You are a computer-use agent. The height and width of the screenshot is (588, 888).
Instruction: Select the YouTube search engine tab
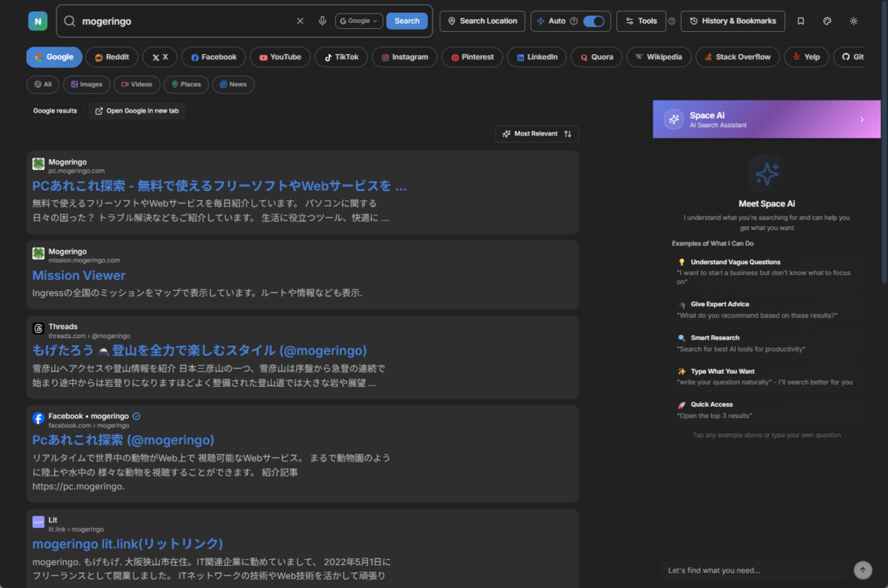280,57
